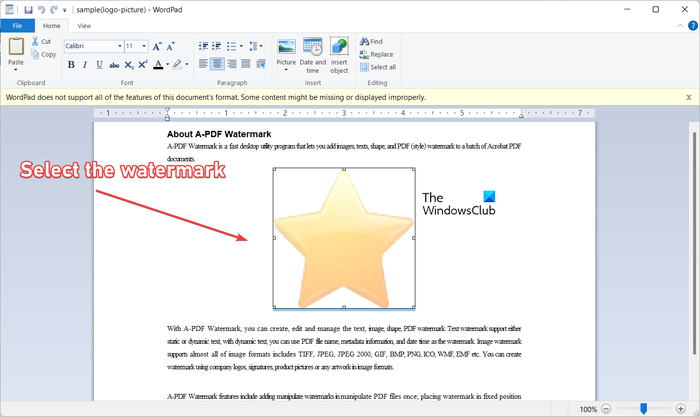Toggle strikethrough formatting
This screenshot has height=417, width=700.
[x=114, y=65]
